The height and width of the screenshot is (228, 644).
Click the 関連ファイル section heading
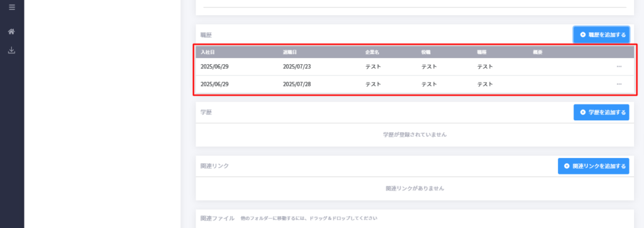coord(217,218)
